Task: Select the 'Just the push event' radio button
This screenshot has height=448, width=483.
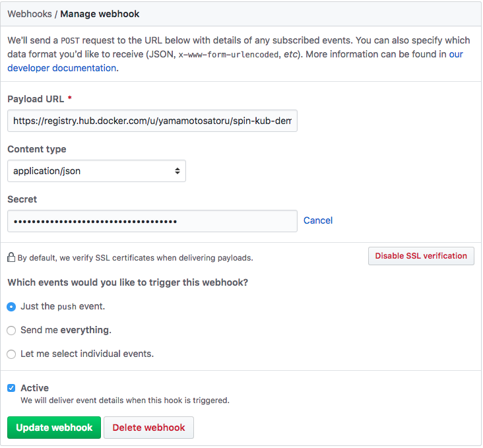Action: click(x=11, y=307)
